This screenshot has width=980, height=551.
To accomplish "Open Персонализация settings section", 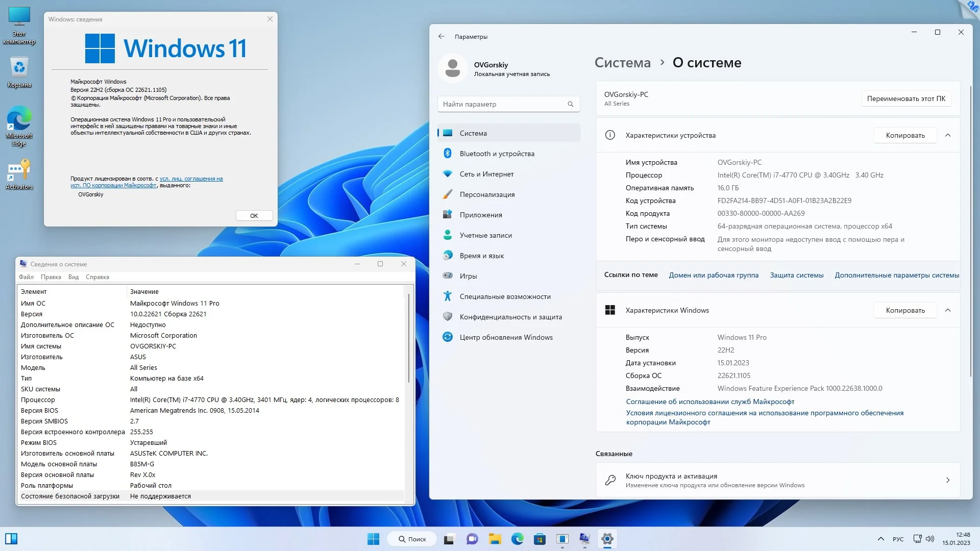I will (x=487, y=194).
